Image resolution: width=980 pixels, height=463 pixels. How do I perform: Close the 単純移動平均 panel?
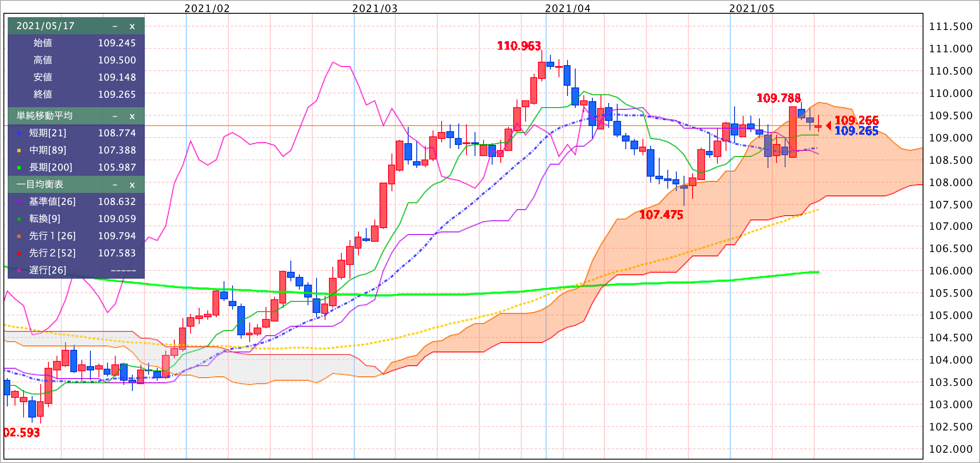132,116
